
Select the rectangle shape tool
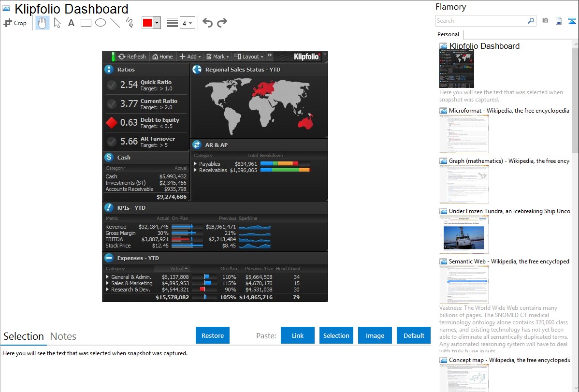click(86, 23)
